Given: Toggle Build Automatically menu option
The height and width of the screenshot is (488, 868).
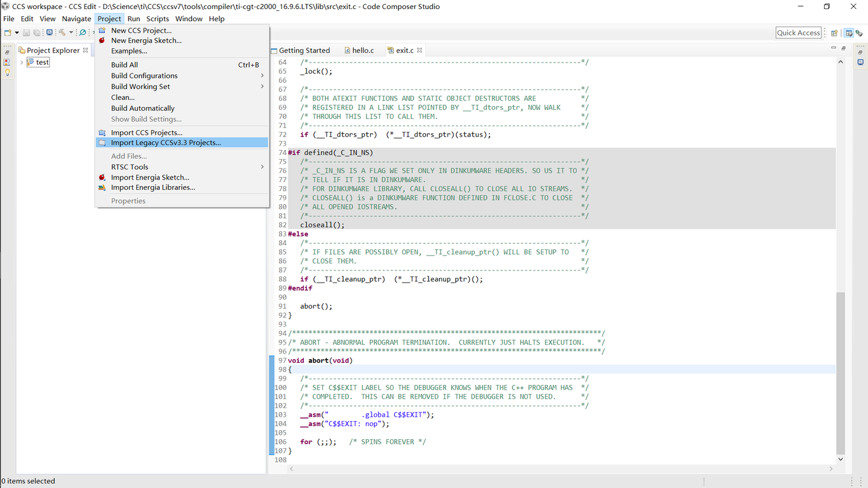Looking at the screenshot, I should pos(181,108).
